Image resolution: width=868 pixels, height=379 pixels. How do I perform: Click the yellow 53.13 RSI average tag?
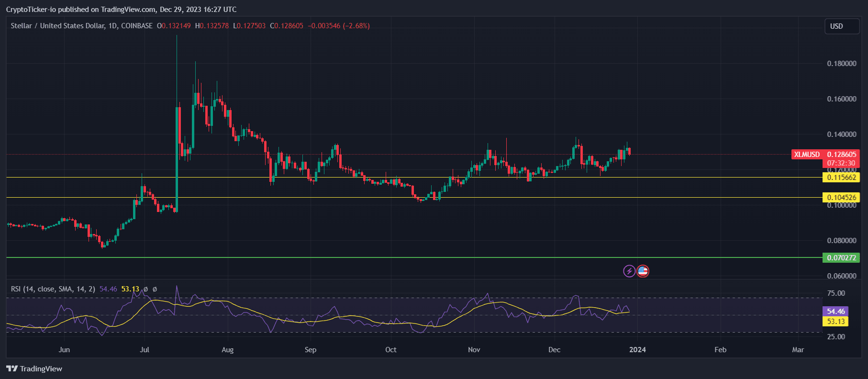[835, 322]
